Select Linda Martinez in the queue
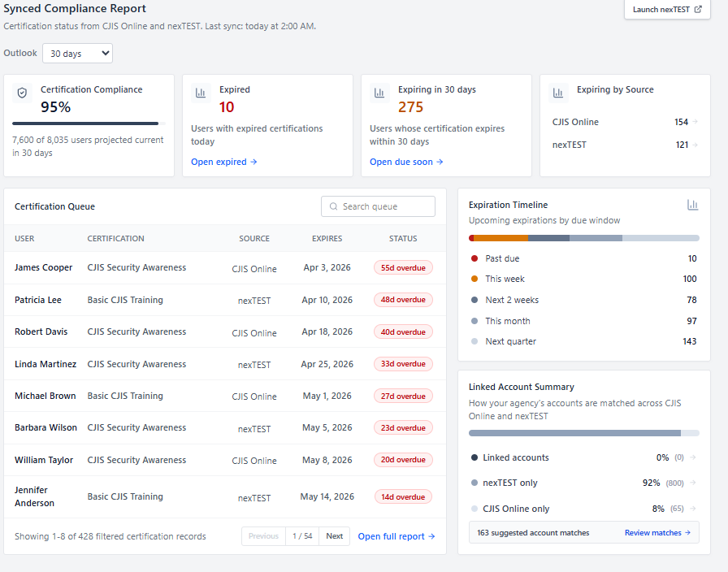 tap(45, 364)
